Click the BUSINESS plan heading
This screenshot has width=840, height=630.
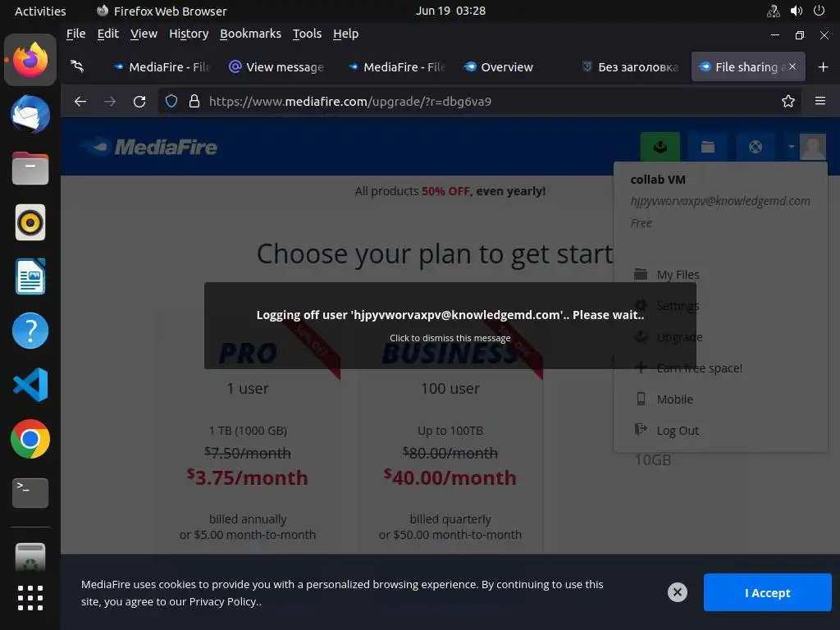(x=450, y=354)
